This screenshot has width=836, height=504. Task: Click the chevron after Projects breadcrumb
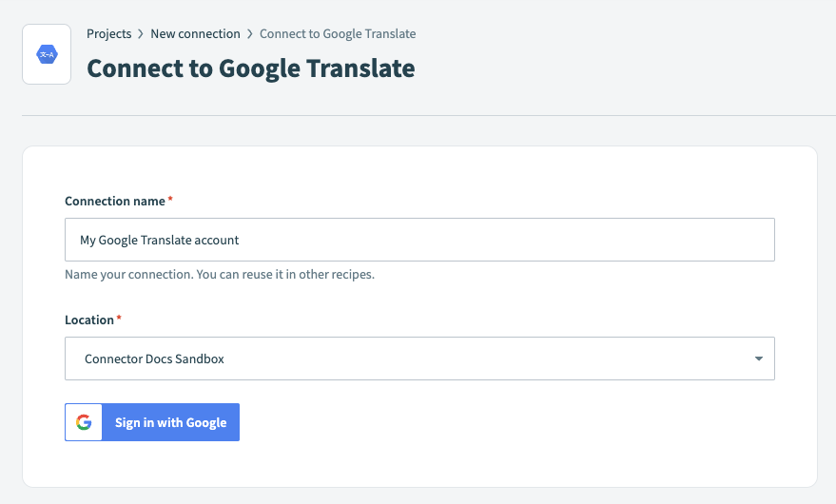pyautogui.click(x=141, y=34)
